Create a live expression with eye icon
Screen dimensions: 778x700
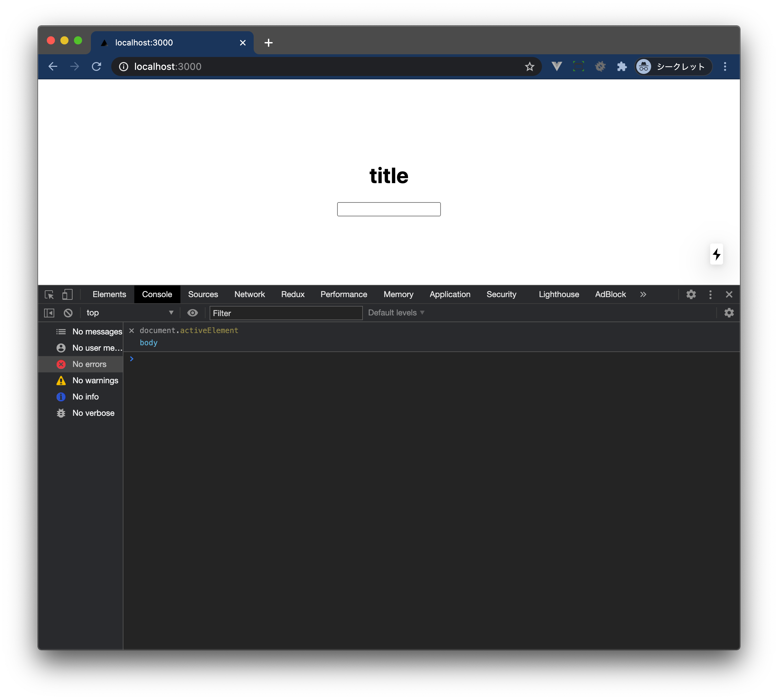(192, 313)
